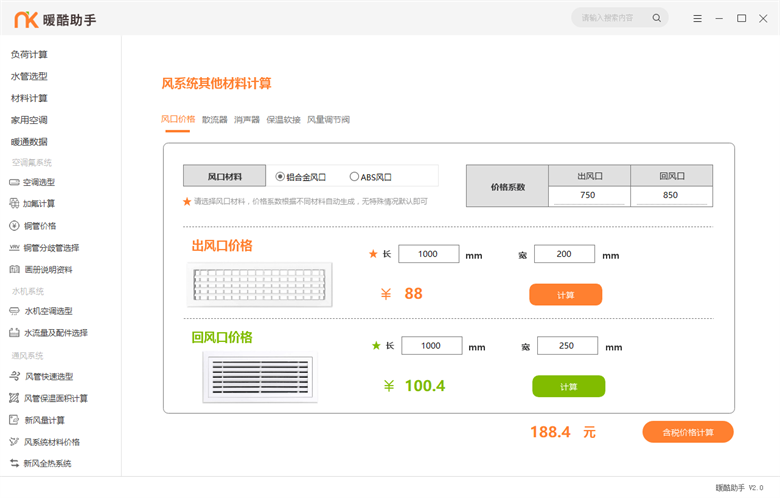780x498 pixels.
Task: Click the 水流量及配件选择 icon
Action: (x=14, y=333)
